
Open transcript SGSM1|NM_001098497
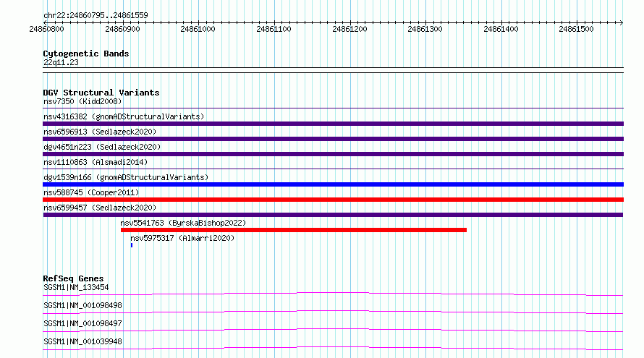(82, 323)
